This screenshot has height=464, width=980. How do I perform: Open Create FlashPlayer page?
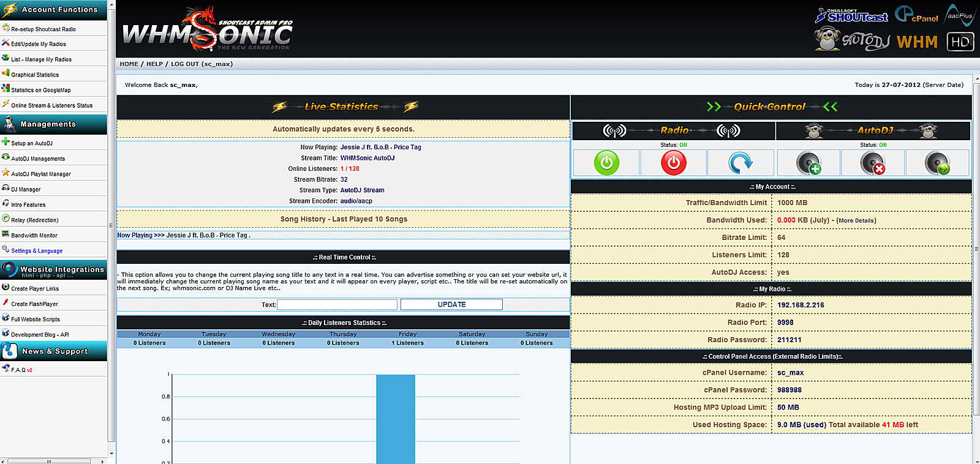pyautogui.click(x=34, y=304)
